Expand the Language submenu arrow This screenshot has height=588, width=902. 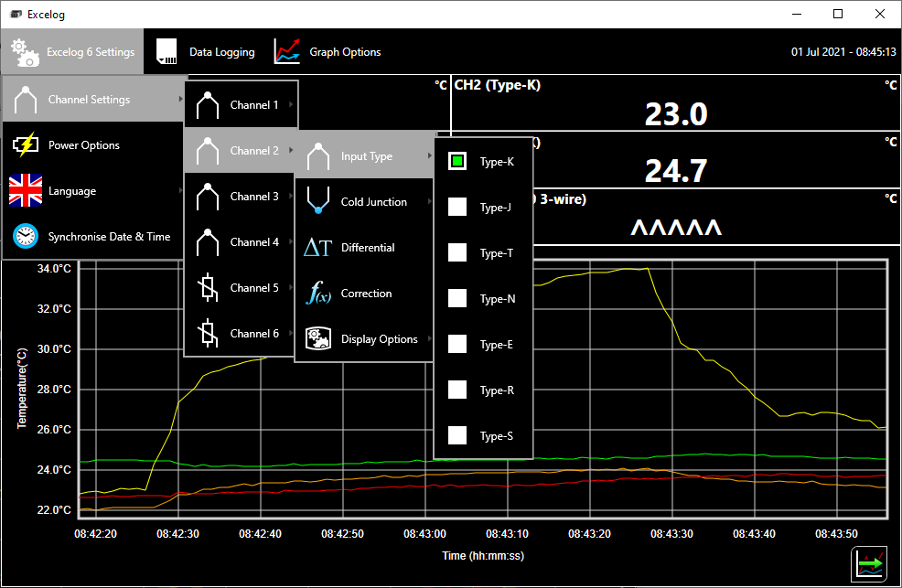pyautogui.click(x=180, y=190)
